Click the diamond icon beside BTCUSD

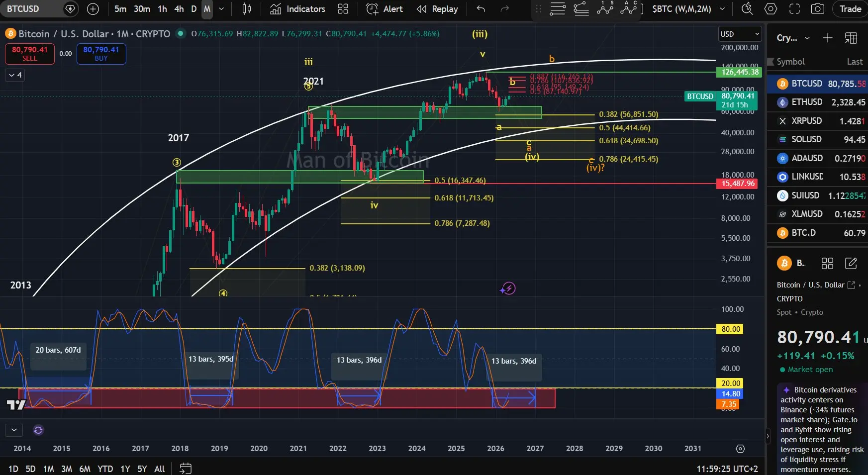(x=71, y=9)
